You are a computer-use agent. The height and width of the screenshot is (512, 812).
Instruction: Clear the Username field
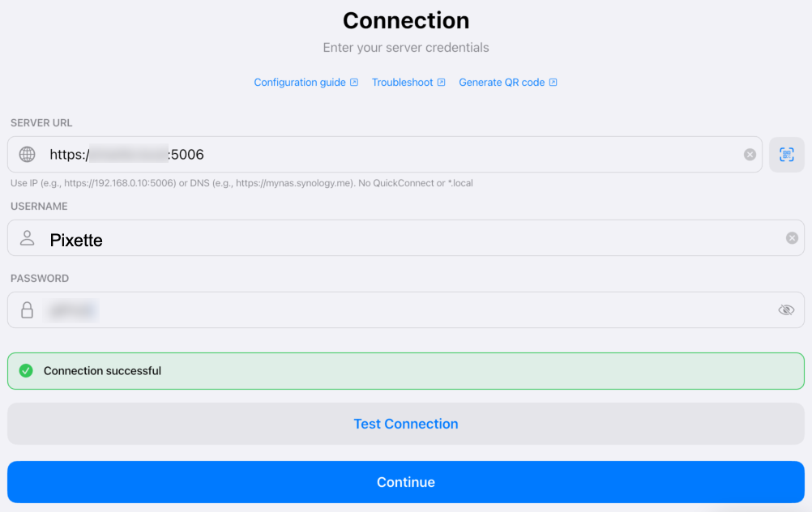pos(792,238)
